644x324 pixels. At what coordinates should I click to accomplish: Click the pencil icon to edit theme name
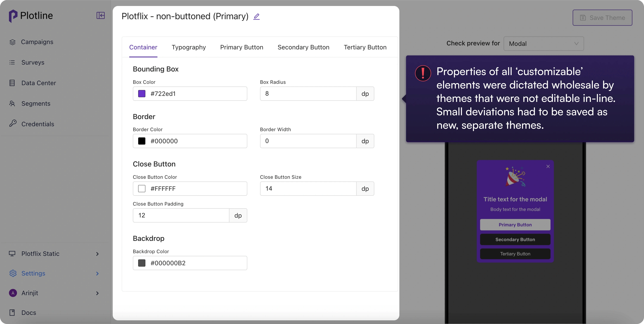click(257, 17)
